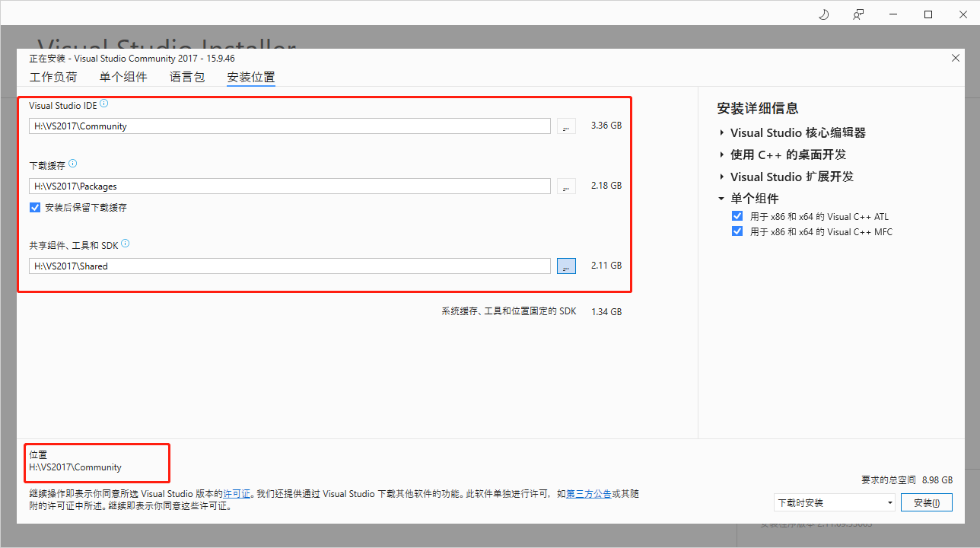Uncheck 安装后保留下载缓存
980x548 pixels.
tap(34, 206)
